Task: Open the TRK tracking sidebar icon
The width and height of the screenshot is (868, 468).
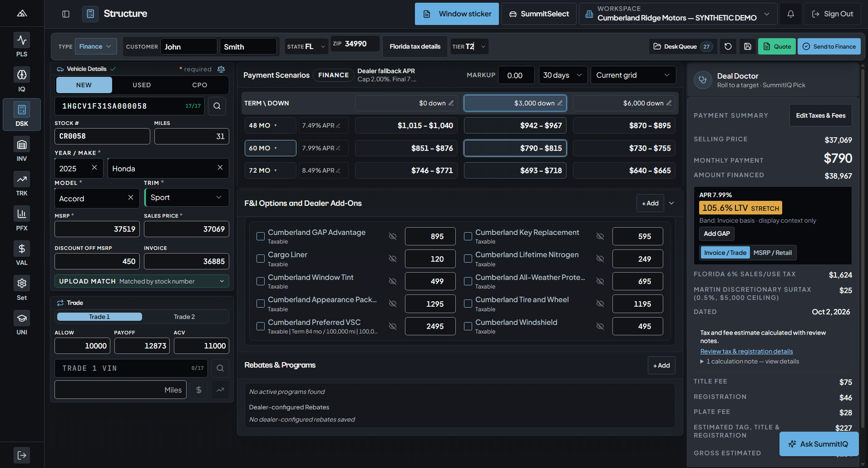Action: click(x=22, y=184)
